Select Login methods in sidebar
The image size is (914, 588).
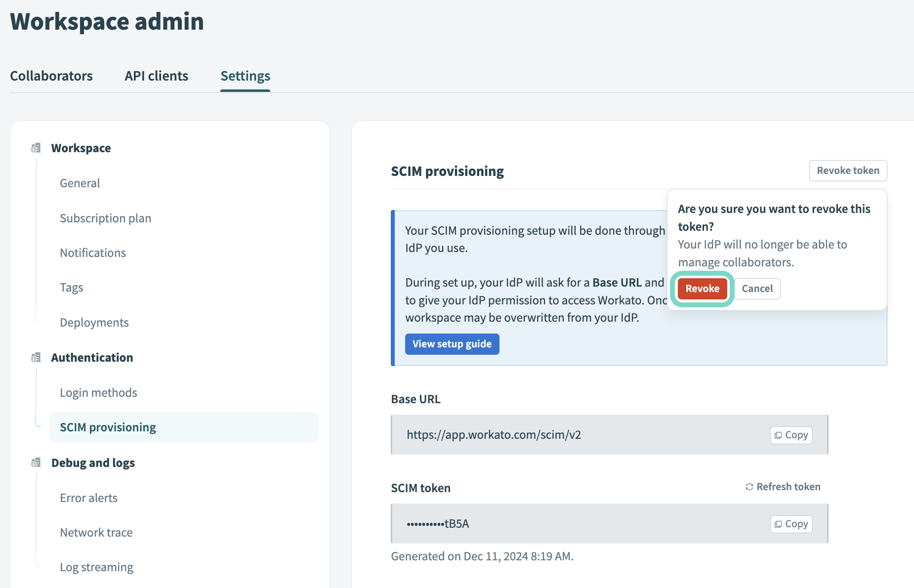[98, 393]
